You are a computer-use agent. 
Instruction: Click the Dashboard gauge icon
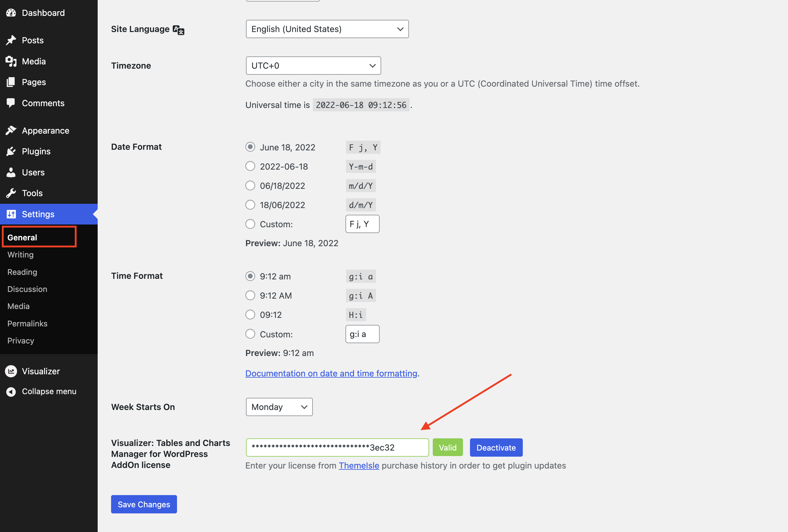click(11, 13)
